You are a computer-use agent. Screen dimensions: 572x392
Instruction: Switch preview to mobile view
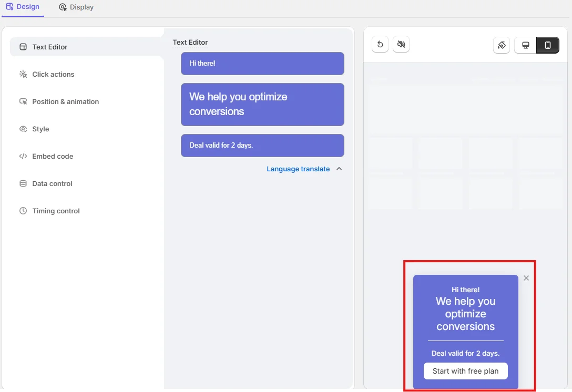coord(548,45)
